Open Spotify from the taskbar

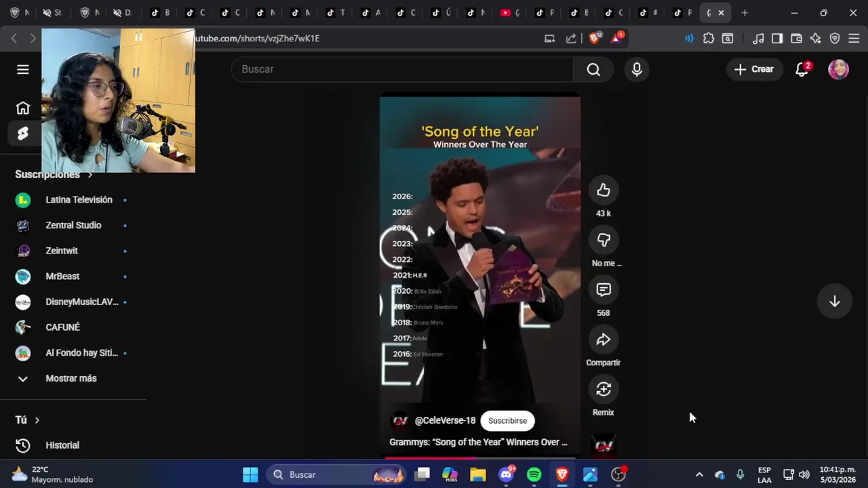tap(534, 474)
